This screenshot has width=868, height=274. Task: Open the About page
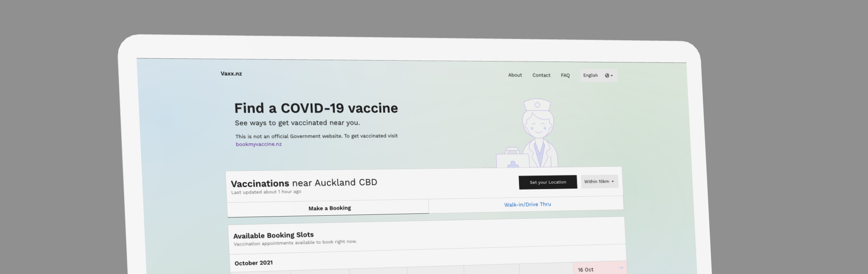pos(515,75)
